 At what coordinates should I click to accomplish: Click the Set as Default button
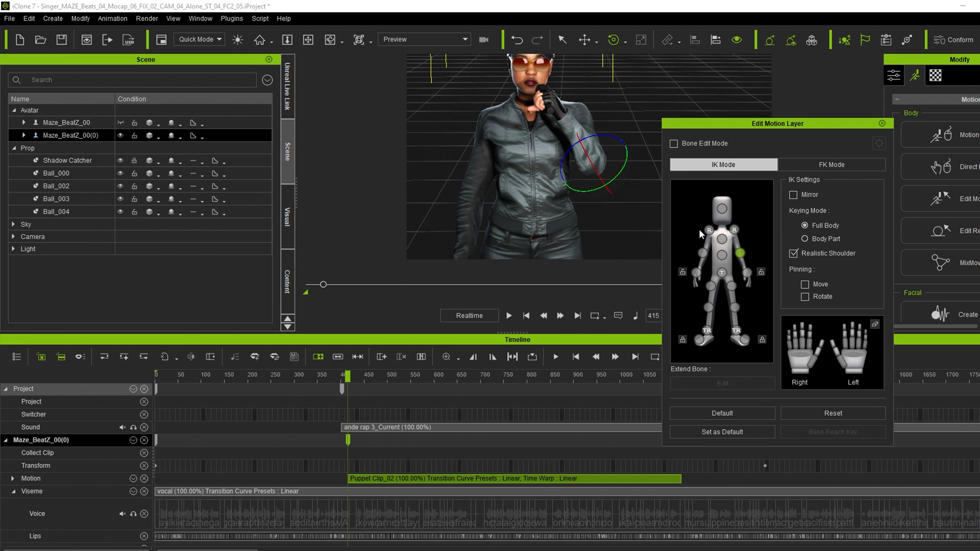click(x=722, y=432)
